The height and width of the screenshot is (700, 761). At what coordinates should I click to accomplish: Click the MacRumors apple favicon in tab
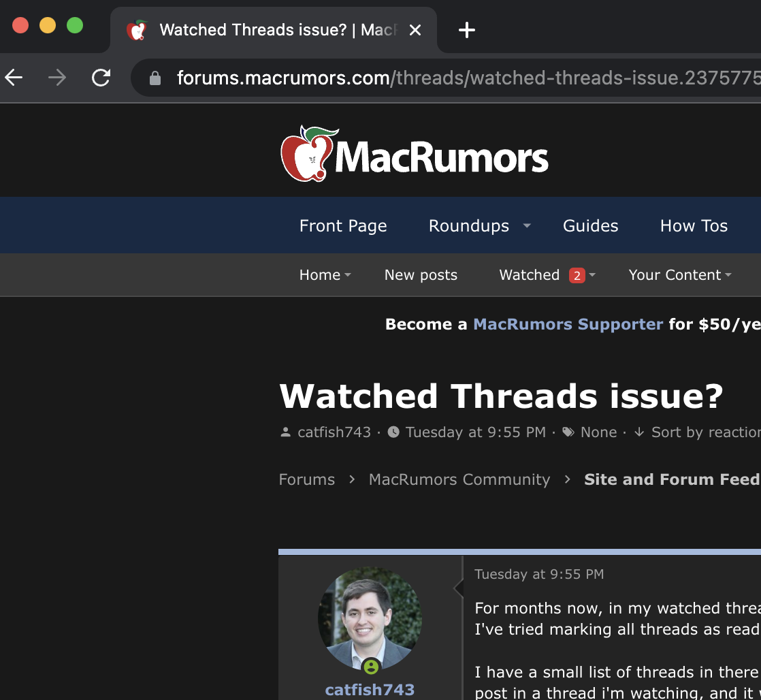(136, 30)
